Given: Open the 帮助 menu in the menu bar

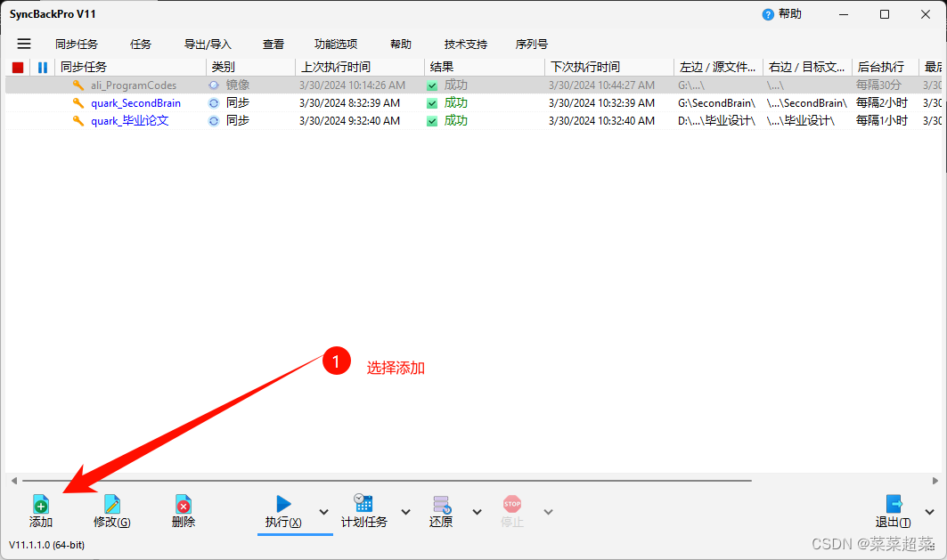Looking at the screenshot, I should coord(400,44).
